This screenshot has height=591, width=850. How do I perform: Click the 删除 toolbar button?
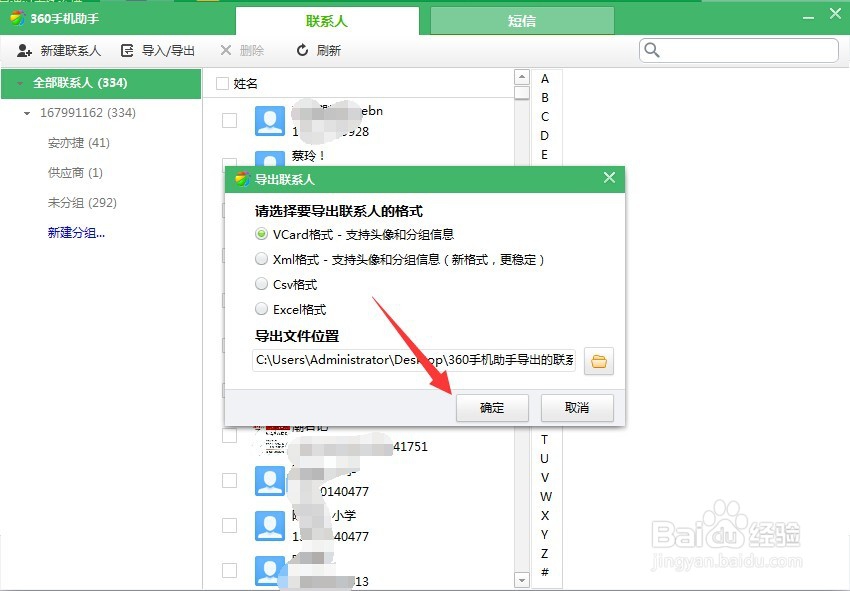242,50
